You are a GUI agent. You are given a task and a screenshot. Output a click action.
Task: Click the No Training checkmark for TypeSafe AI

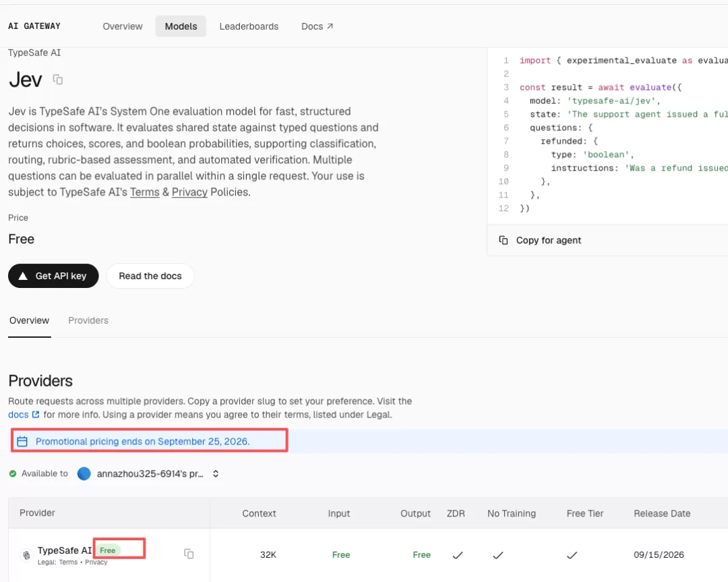(x=498, y=554)
